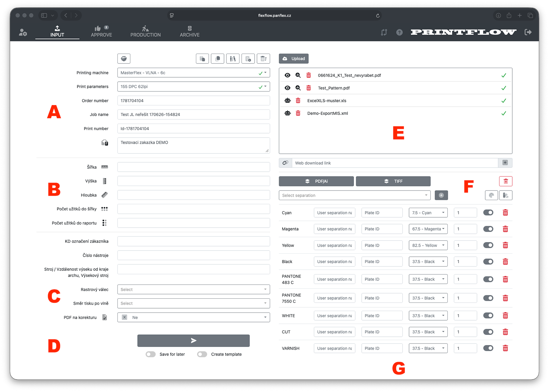Viewport: 549px width, 392px height.
Task: Add selected separation with the plus button
Action: click(441, 195)
